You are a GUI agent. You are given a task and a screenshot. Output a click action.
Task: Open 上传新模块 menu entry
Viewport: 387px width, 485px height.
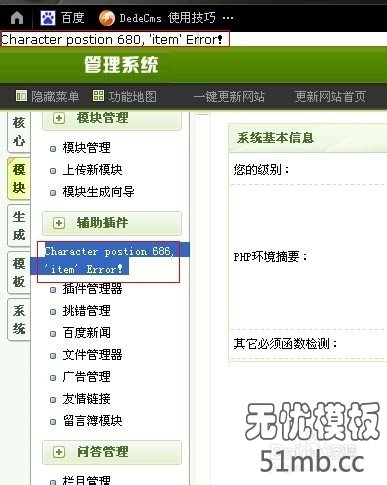(x=92, y=170)
